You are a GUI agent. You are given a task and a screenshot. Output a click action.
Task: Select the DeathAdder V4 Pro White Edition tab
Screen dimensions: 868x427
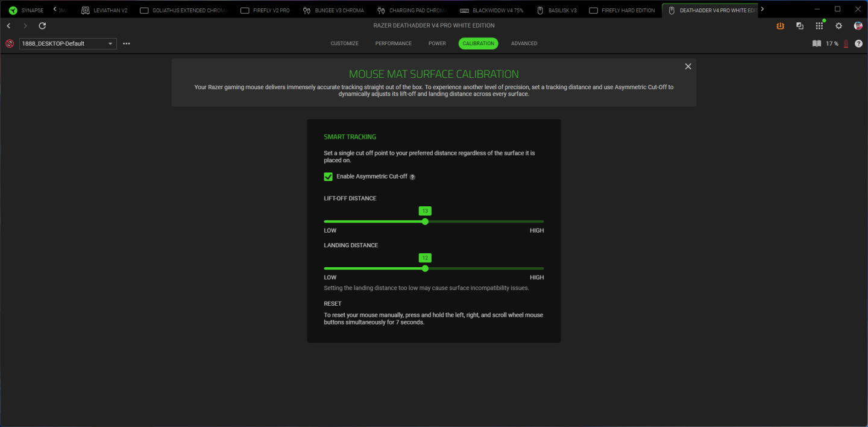pos(709,10)
